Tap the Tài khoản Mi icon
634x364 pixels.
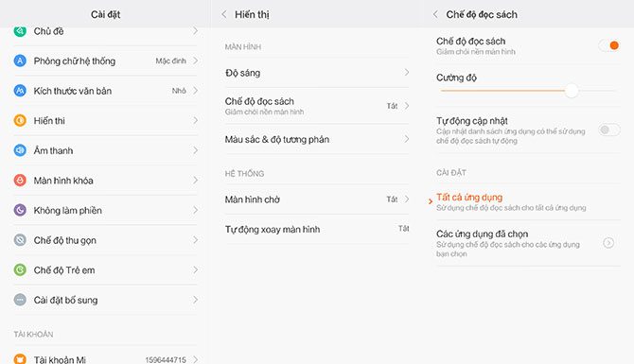pyautogui.click(x=20, y=358)
